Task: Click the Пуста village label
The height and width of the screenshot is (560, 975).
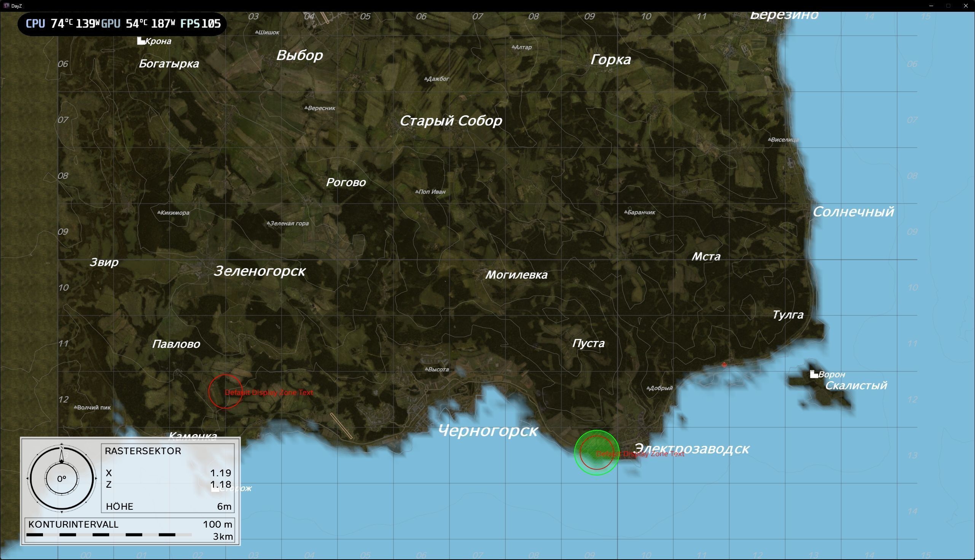Action: tap(588, 344)
